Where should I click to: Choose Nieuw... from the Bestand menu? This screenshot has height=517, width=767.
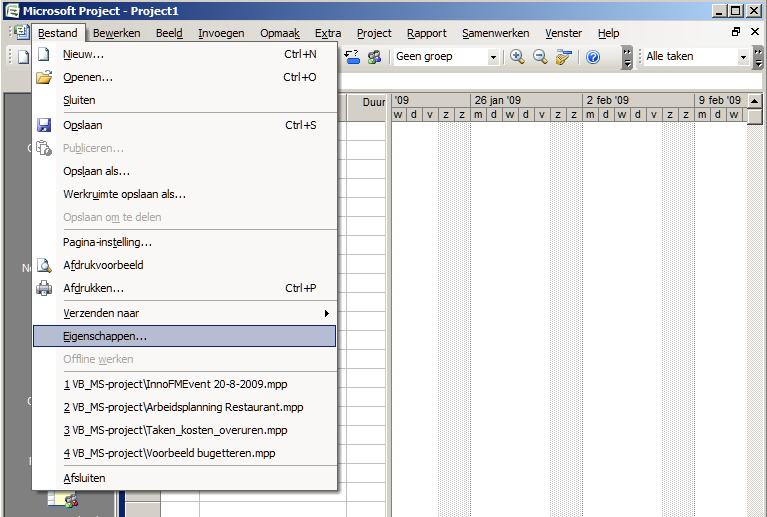click(x=184, y=54)
